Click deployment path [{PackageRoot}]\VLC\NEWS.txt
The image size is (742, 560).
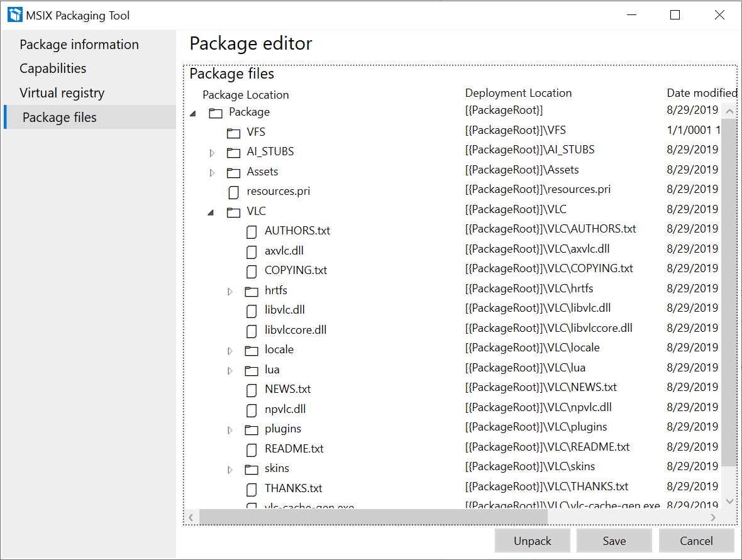click(x=541, y=387)
